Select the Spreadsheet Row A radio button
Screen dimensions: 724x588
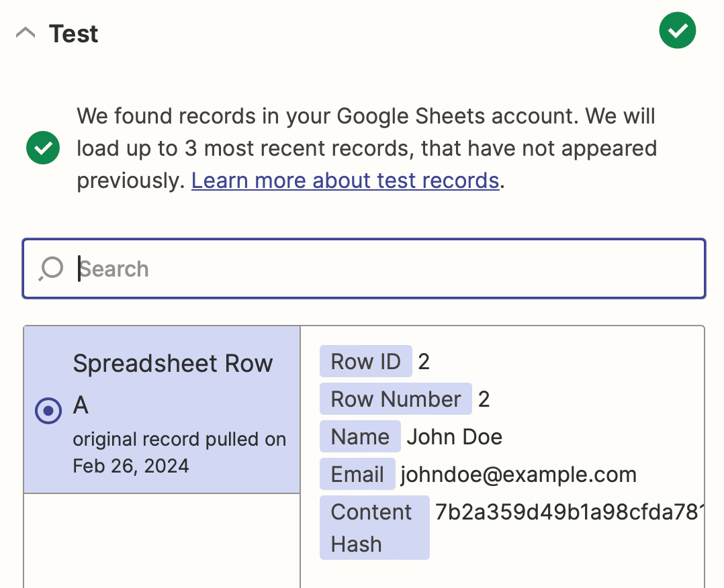point(48,410)
